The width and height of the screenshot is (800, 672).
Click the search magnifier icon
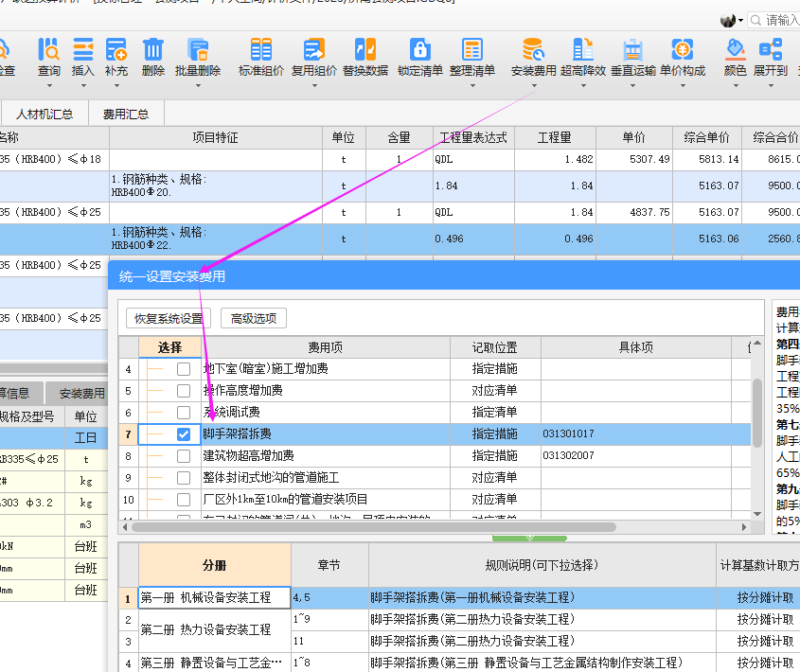click(756, 21)
